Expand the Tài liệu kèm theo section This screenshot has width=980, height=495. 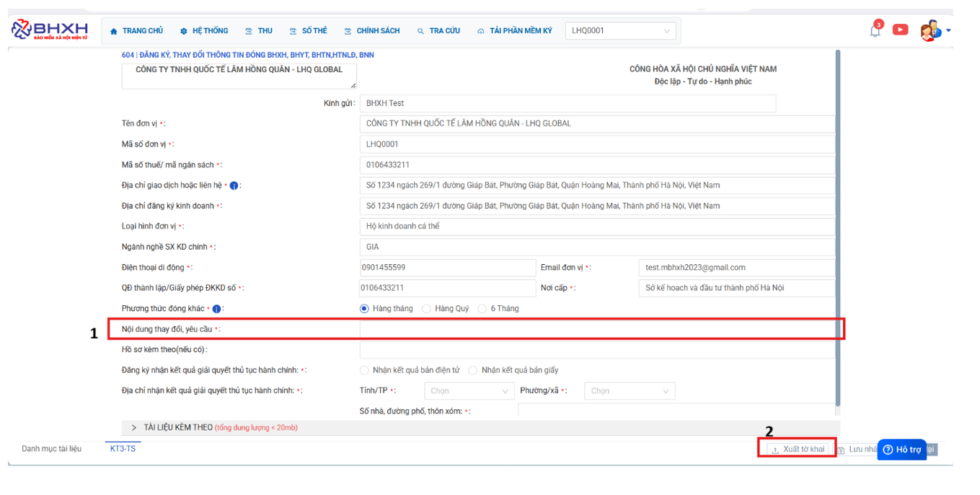click(134, 428)
